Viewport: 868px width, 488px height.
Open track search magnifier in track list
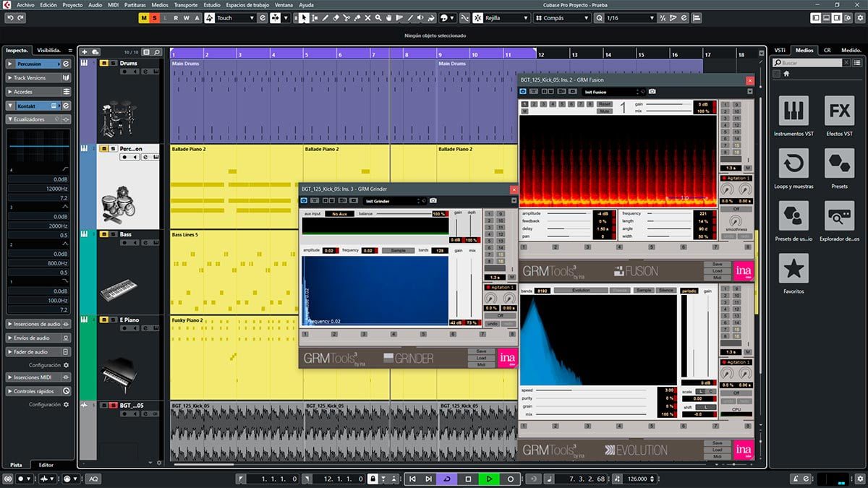pyautogui.click(x=156, y=52)
